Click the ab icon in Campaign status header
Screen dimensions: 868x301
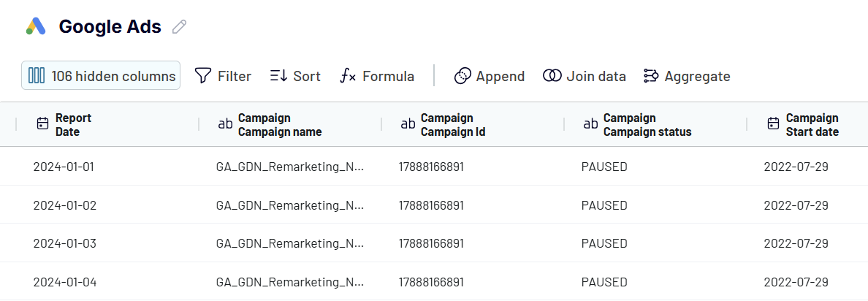590,124
